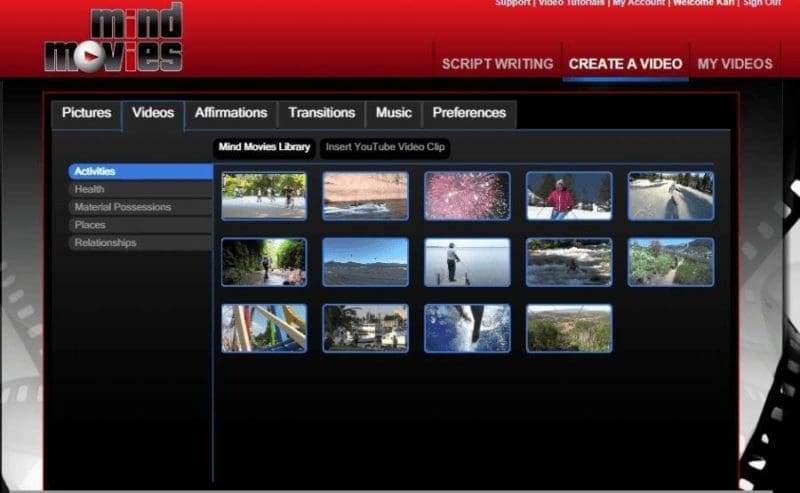Select the forest path hiker thumbnail
800x493 pixels.
pyautogui.click(x=264, y=262)
